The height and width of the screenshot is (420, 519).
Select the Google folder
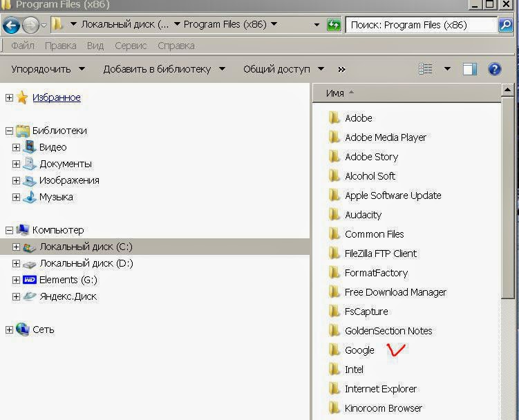tap(359, 350)
